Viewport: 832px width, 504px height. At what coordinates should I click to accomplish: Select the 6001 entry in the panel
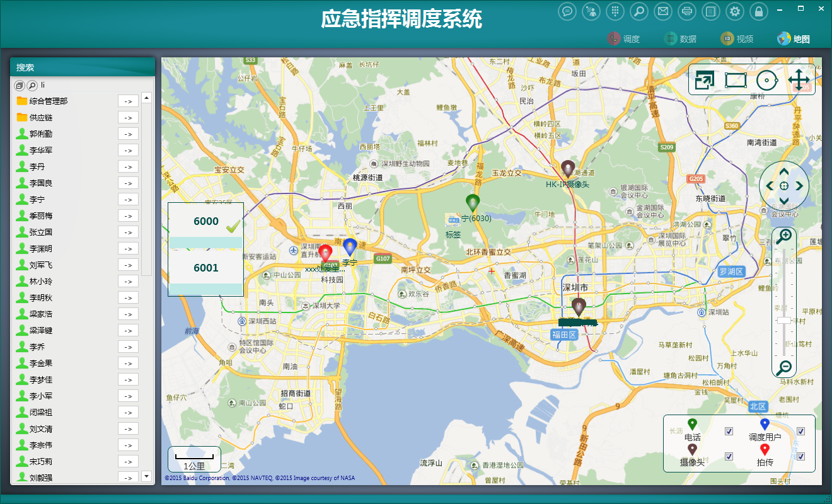[x=205, y=268]
